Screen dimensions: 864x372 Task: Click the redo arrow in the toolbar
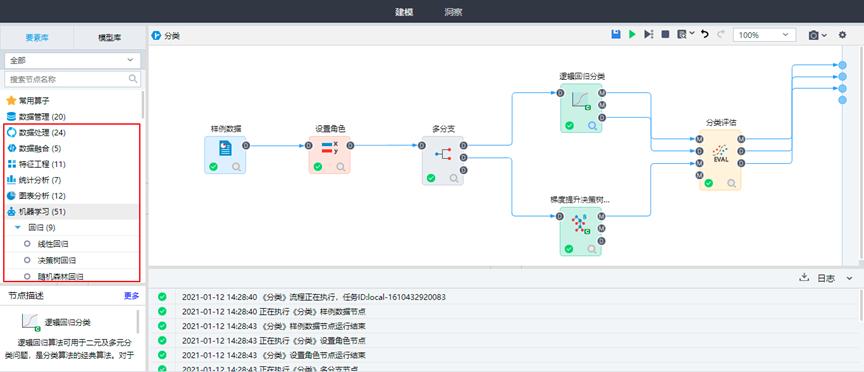click(721, 35)
